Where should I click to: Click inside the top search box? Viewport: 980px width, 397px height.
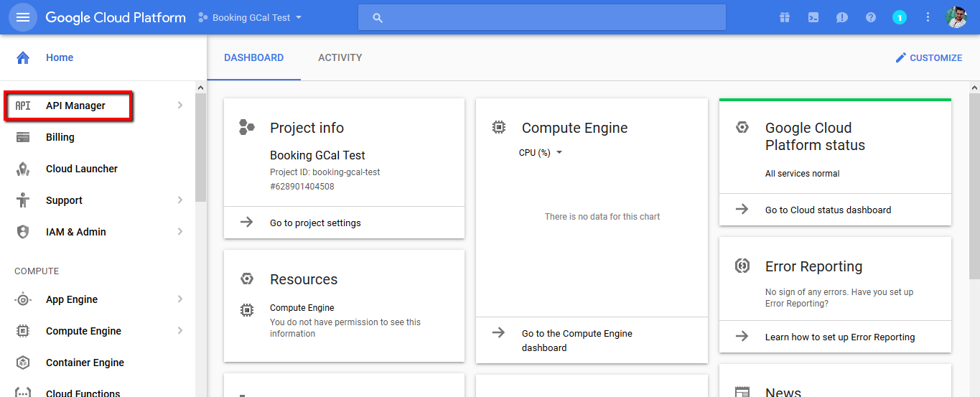click(542, 17)
